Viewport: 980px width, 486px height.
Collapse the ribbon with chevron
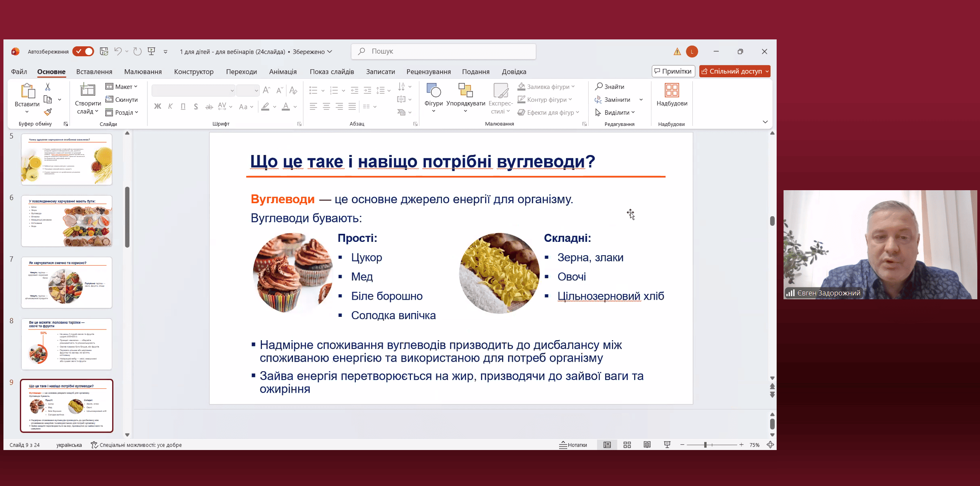point(765,122)
